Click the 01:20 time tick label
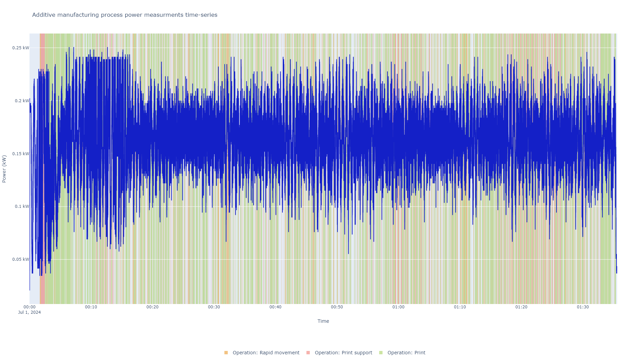 click(x=521, y=307)
